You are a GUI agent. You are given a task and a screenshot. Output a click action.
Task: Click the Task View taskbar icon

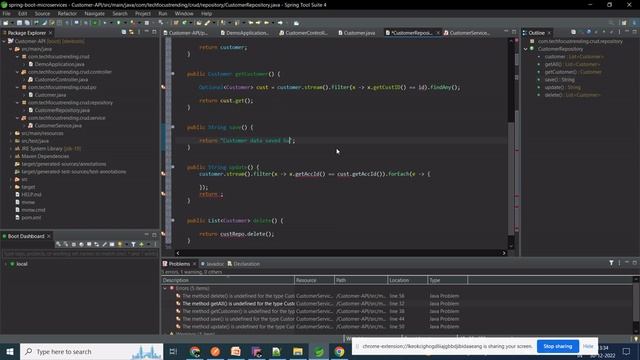[x=173, y=351]
